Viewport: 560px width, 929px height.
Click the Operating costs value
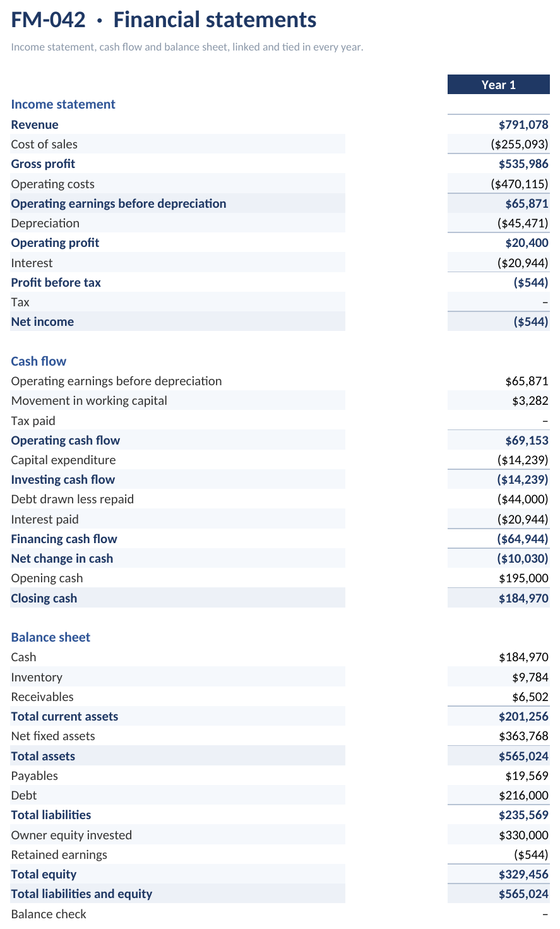(x=520, y=184)
